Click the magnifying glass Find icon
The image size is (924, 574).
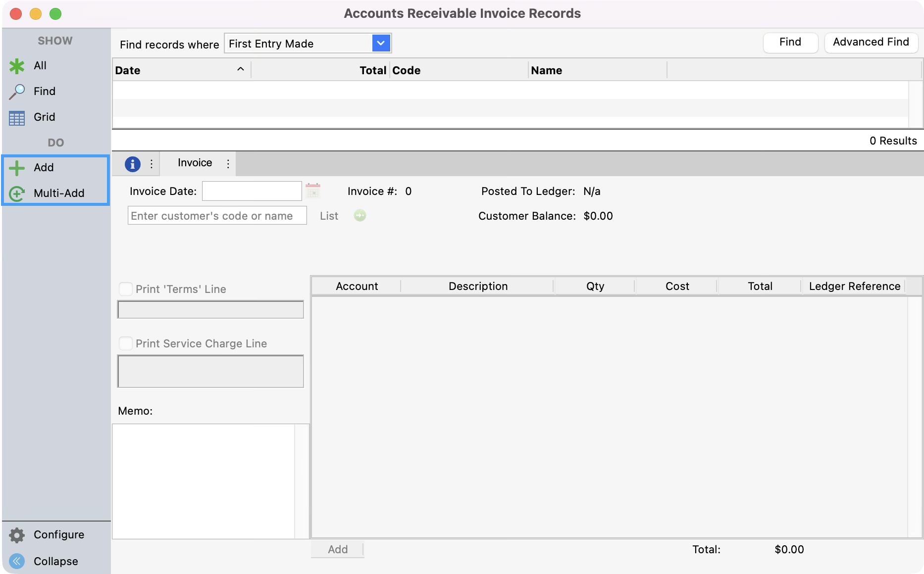[x=17, y=92]
